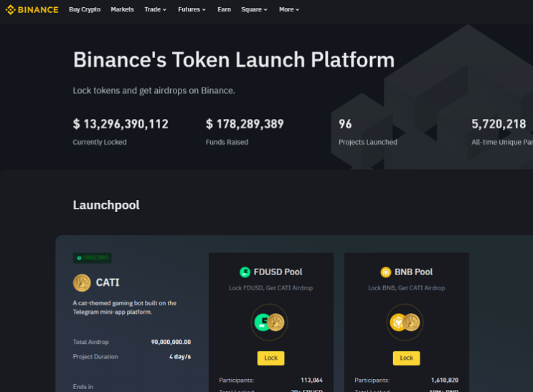Click the BNB Pool participants count 1,610,820

point(445,380)
